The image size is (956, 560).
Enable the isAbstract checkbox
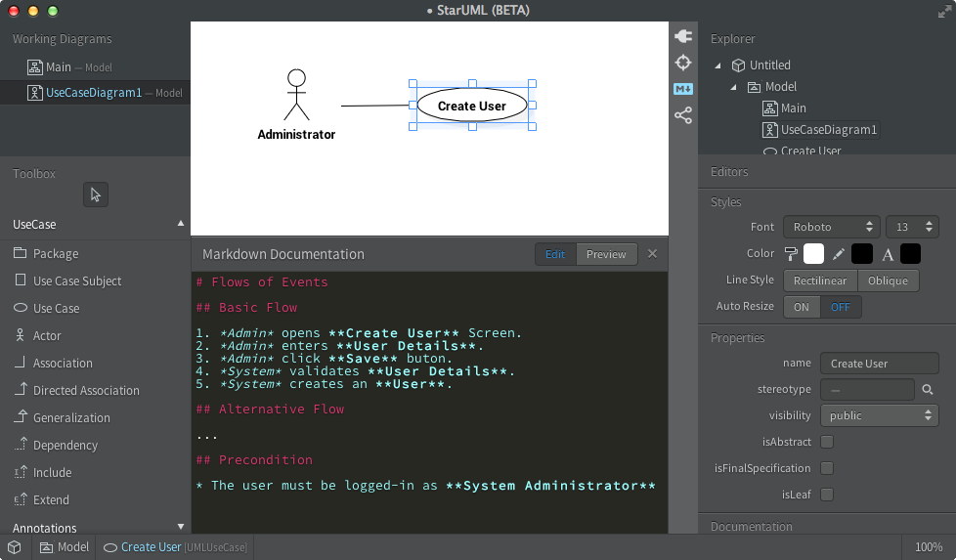(x=827, y=442)
